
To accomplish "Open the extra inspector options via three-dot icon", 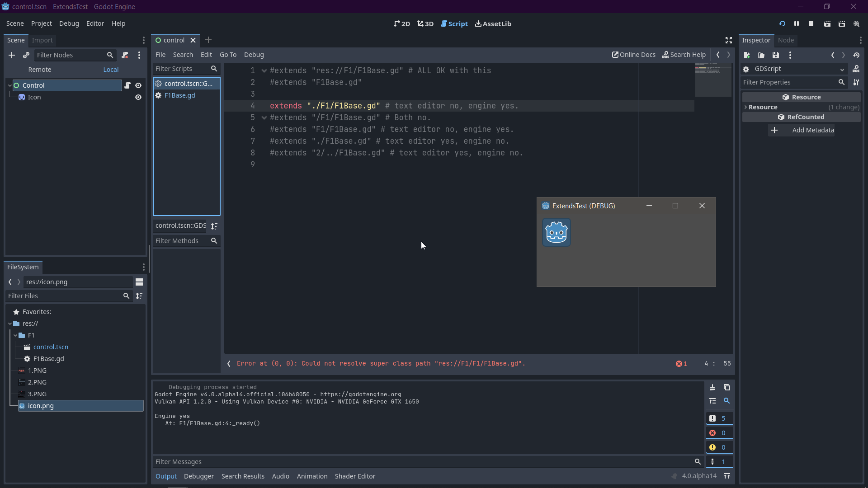I will [x=790, y=55].
